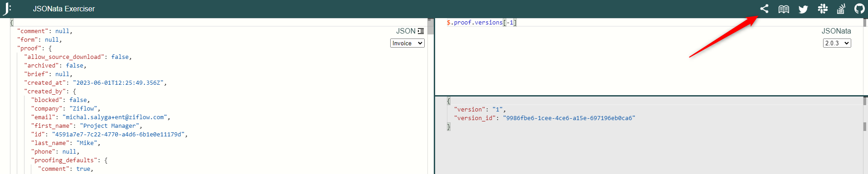Click the "allow_source_download": false line
This screenshot has width=868, height=174.
point(78,57)
